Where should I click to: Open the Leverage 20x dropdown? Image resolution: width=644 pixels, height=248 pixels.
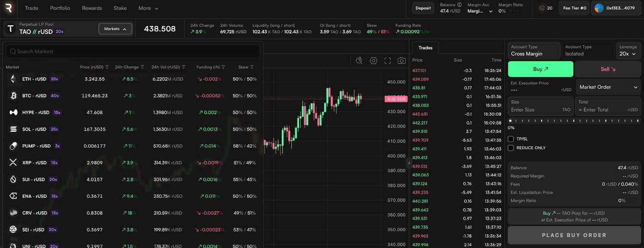[628, 51]
